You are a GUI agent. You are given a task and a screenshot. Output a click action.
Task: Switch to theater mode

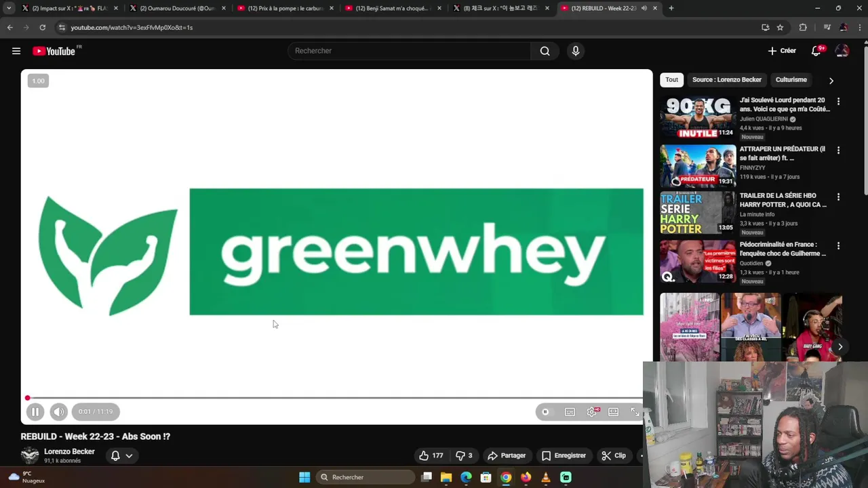click(613, 411)
